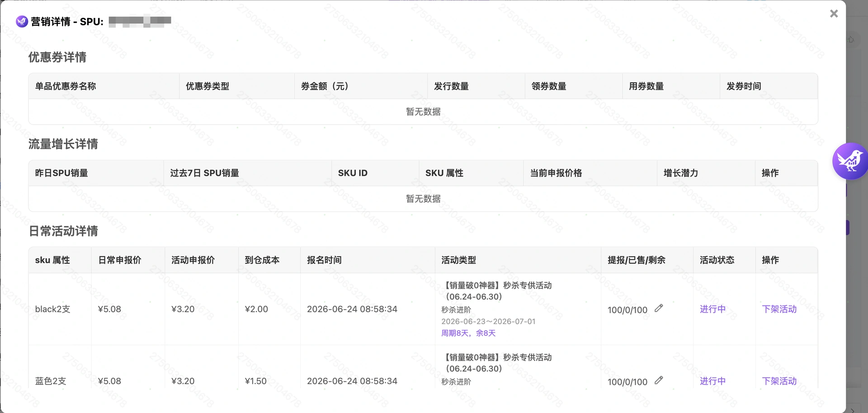Click the black2支 sku cell
The image size is (868, 413).
pos(52,309)
